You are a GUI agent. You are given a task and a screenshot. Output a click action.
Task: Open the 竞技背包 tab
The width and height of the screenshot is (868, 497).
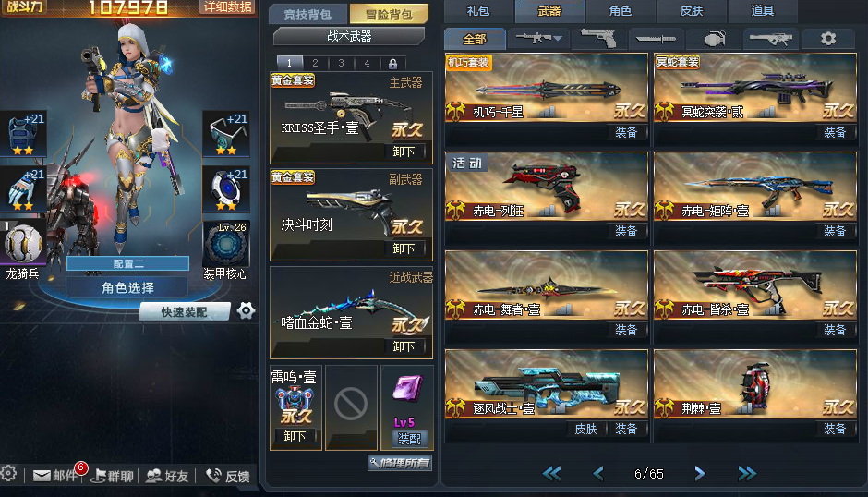coord(307,15)
